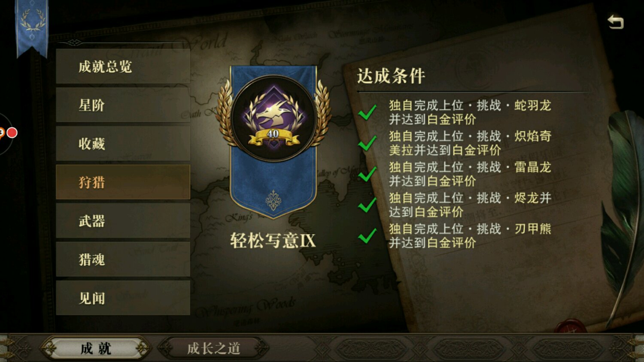Open the 星阶 category
This screenshot has height=362, width=644.
[x=123, y=105]
